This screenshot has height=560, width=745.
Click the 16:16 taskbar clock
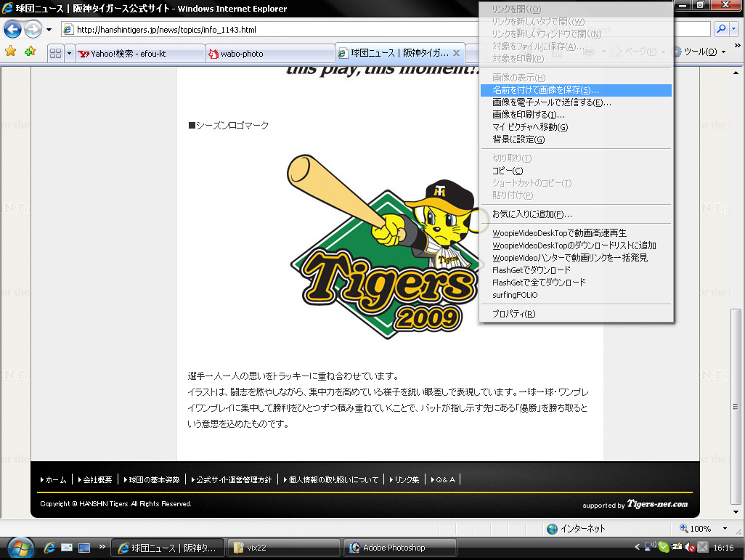[x=723, y=548]
